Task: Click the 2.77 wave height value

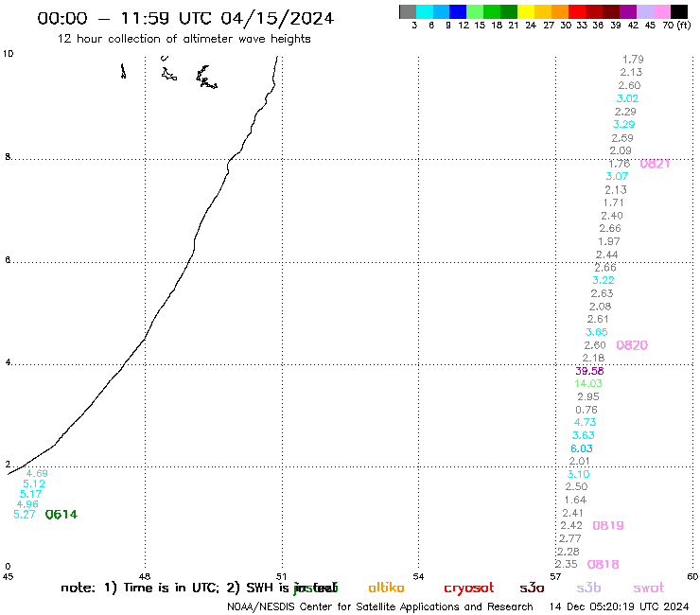Action: 570,538
